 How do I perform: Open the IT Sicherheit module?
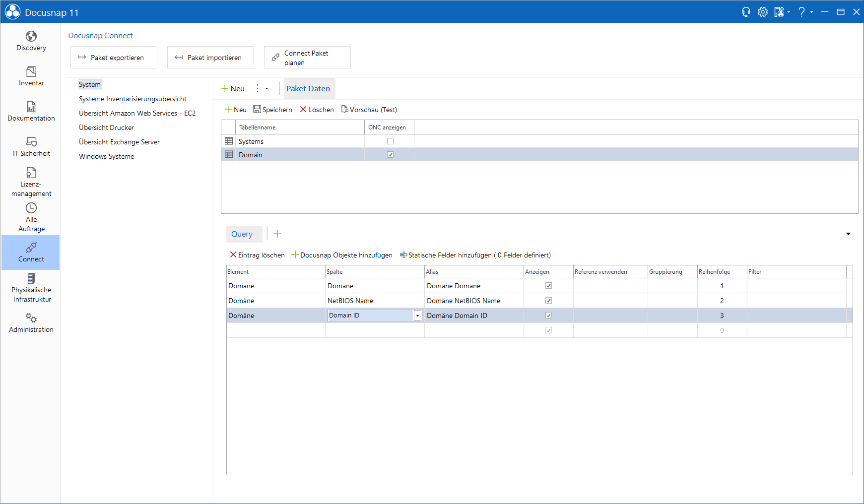point(31,146)
